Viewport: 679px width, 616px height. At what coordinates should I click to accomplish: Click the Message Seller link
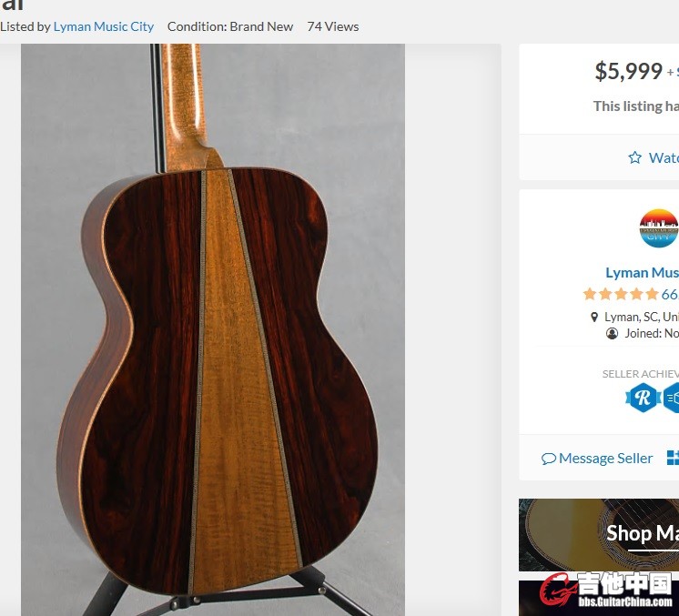(x=605, y=459)
